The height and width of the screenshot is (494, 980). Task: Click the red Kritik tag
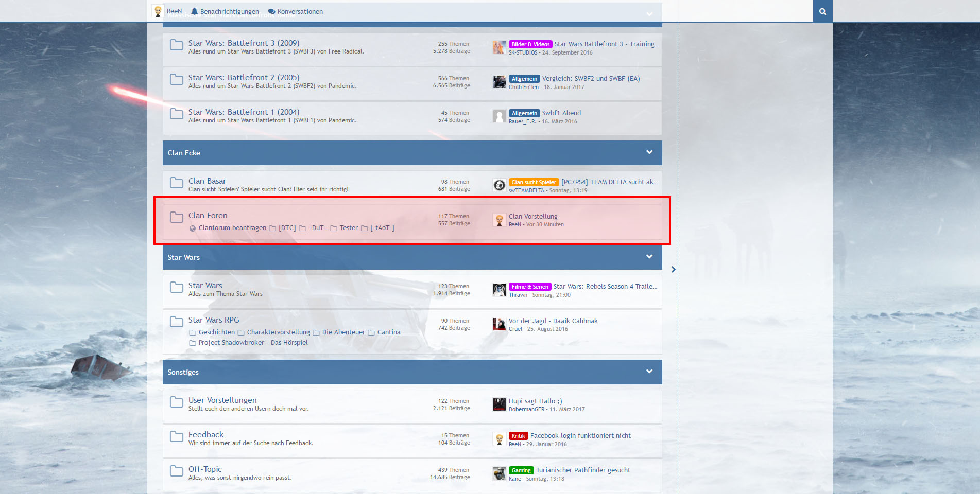(x=518, y=436)
